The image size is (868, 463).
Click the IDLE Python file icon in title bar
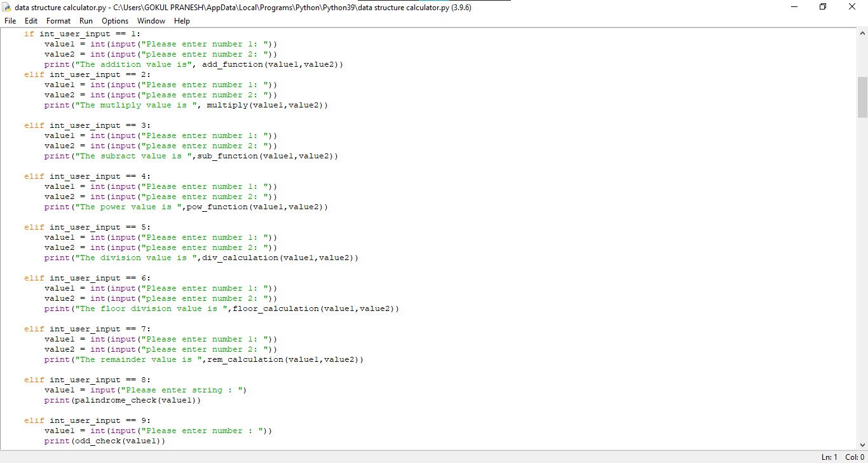7,7
